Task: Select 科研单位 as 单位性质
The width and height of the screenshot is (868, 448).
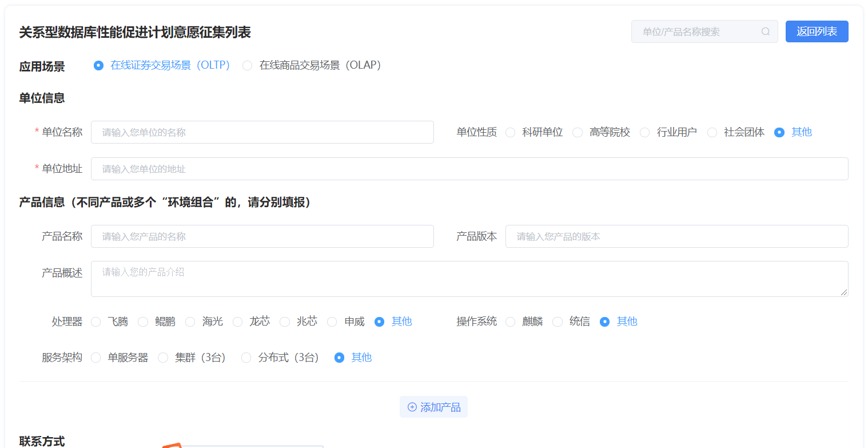Action: tap(510, 132)
